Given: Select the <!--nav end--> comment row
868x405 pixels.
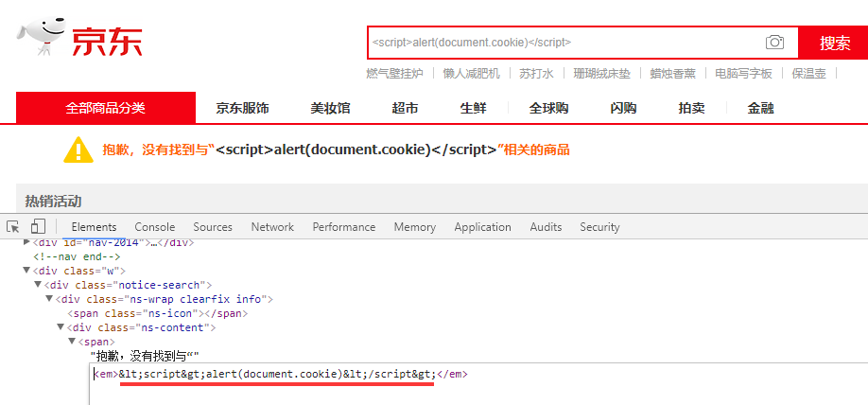Looking at the screenshot, I should point(77,256).
